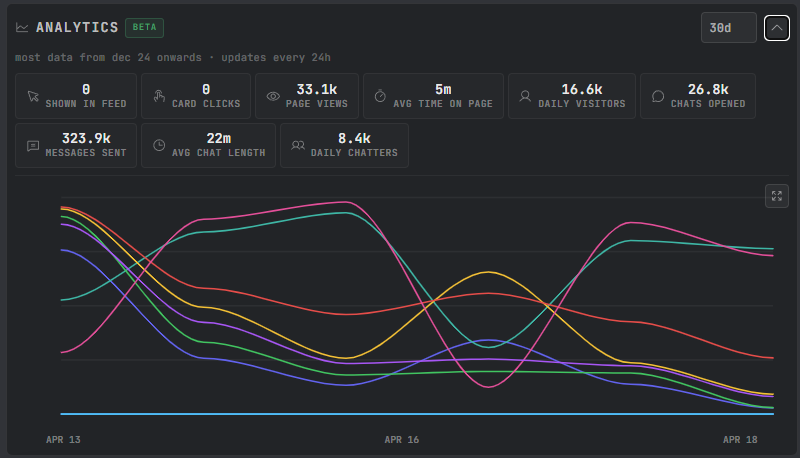Open the 30d time range dropdown
This screenshot has width=800, height=458.
(x=729, y=28)
